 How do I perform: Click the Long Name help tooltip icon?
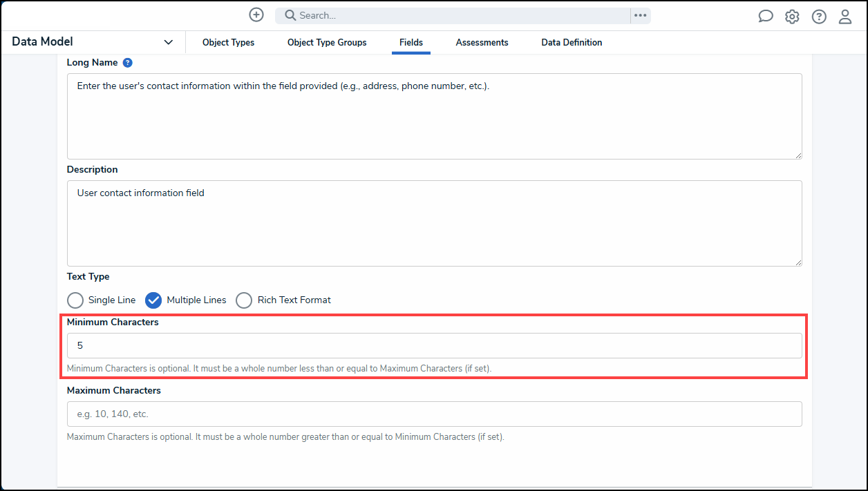coord(127,63)
